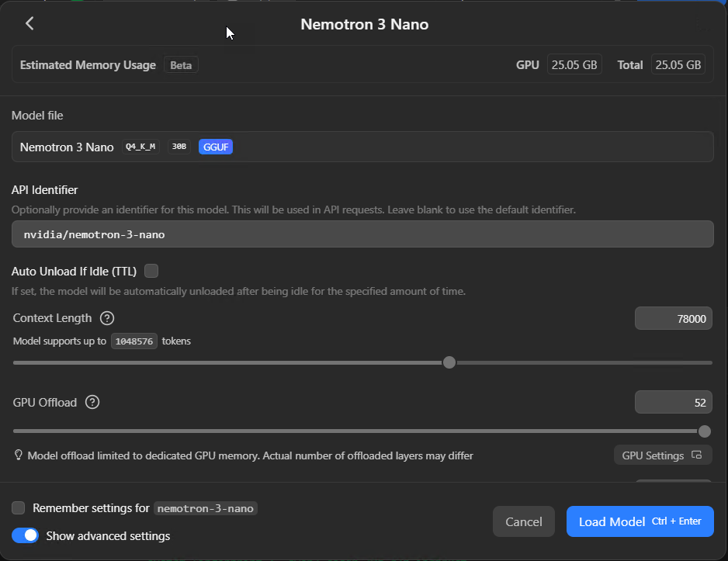Open the Context Length help tooltip
The image size is (728, 561).
click(x=106, y=317)
